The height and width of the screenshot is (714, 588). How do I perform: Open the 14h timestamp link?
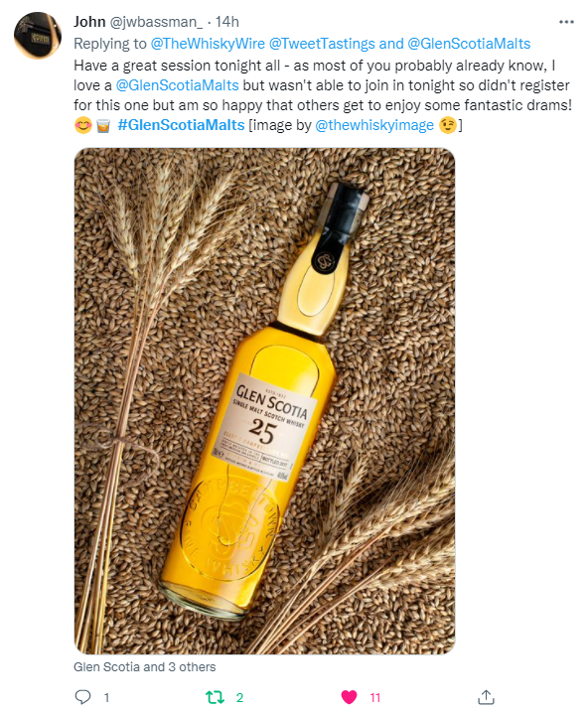click(x=226, y=22)
